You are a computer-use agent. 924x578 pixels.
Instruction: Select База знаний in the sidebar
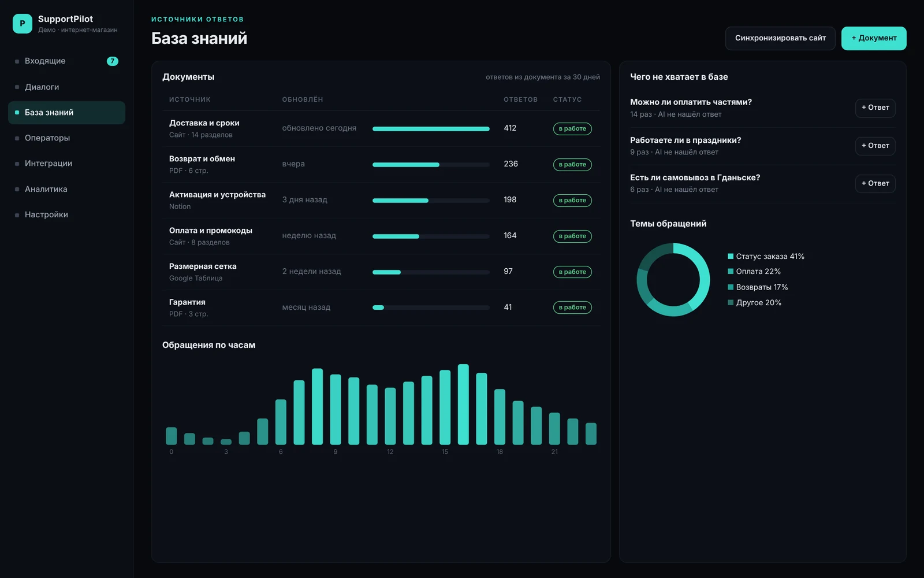click(x=66, y=113)
